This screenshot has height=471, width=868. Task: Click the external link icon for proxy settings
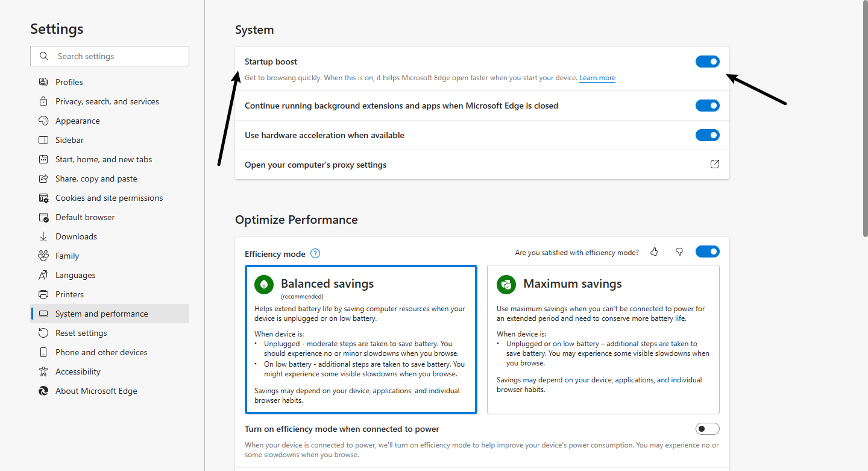tap(715, 164)
